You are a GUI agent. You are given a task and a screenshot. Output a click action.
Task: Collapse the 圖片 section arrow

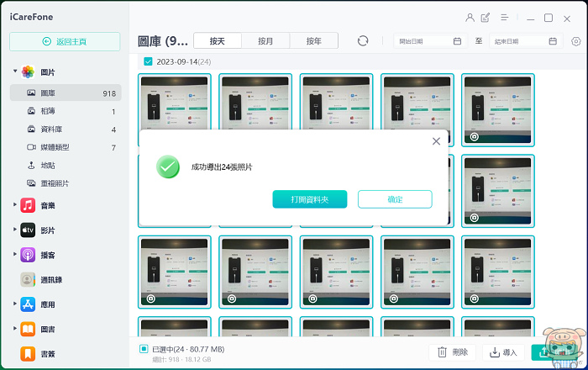[15, 71]
